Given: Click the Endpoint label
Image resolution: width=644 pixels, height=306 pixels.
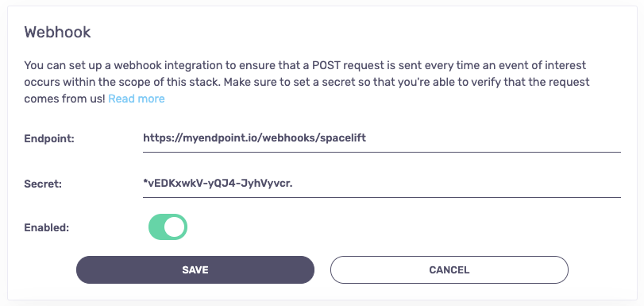Looking at the screenshot, I should tap(49, 138).
